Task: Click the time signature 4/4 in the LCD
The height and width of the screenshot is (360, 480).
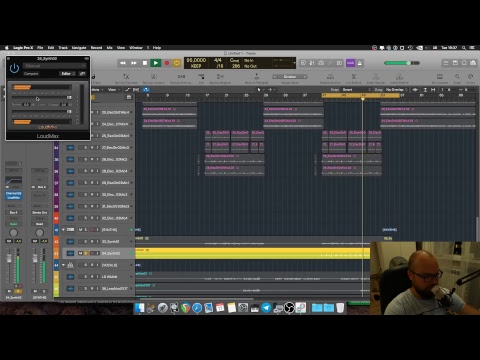Action: pyautogui.click(x=218, y=60)
